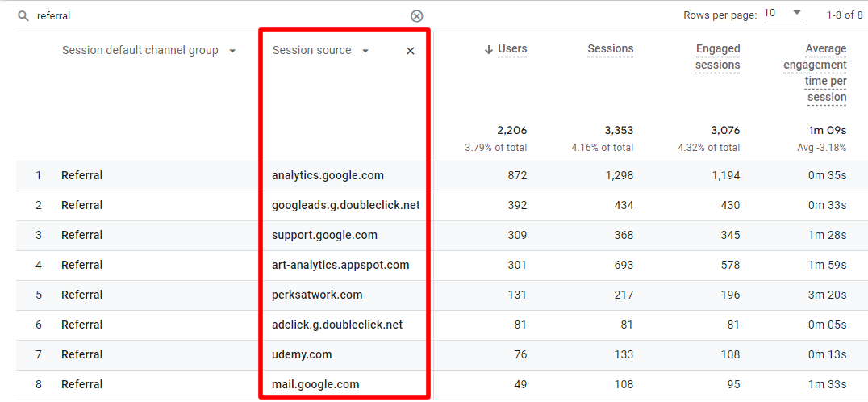Viewport: 868px width, 402px height.
Task: Click the 1m 09s average total
Action: pos(827,132)
